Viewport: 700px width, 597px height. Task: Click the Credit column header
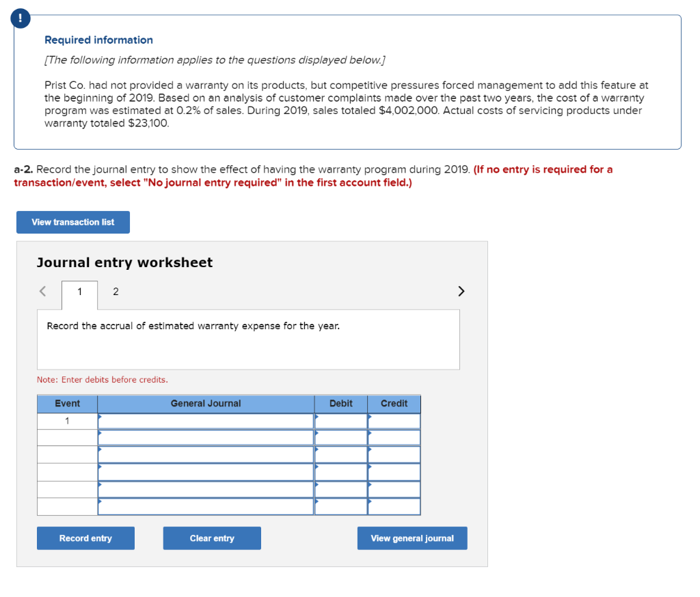point(394,404)
